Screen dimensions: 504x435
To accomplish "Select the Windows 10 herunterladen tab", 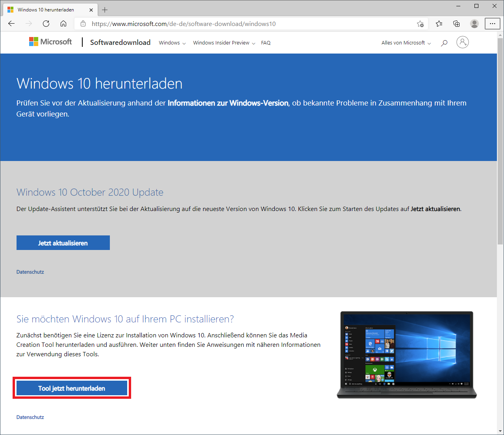I will pyautogui.click(x=50, y=10).
